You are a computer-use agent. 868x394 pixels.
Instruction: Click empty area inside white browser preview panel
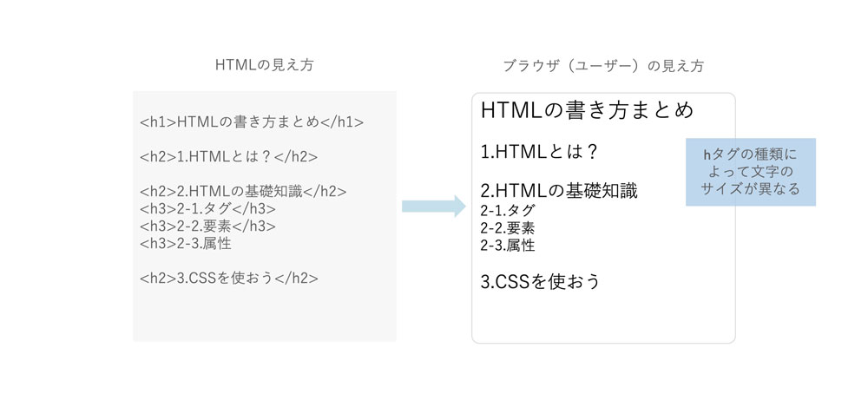pos(603,318)
